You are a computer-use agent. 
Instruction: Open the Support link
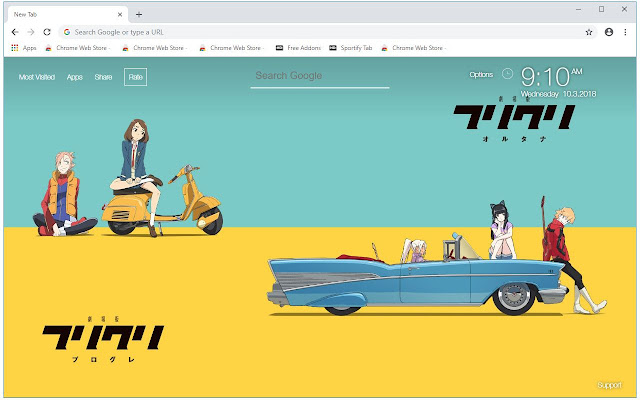(x=609, y=385)
